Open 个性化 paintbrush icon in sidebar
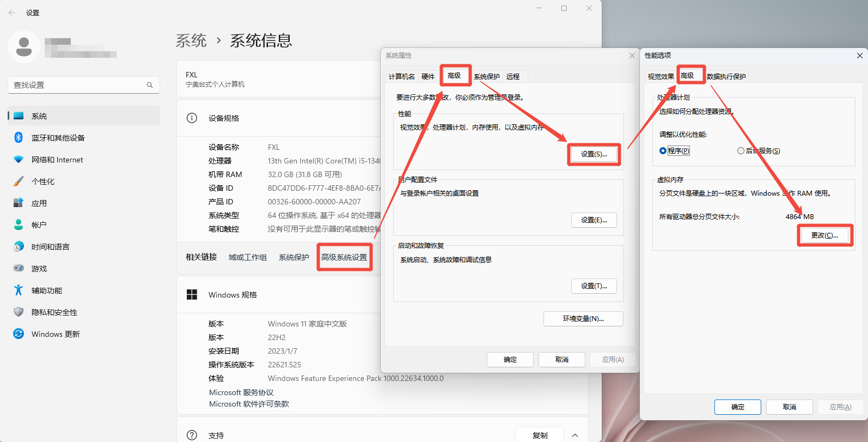Viewport: 868px width, 442px height. pos(19,181)
